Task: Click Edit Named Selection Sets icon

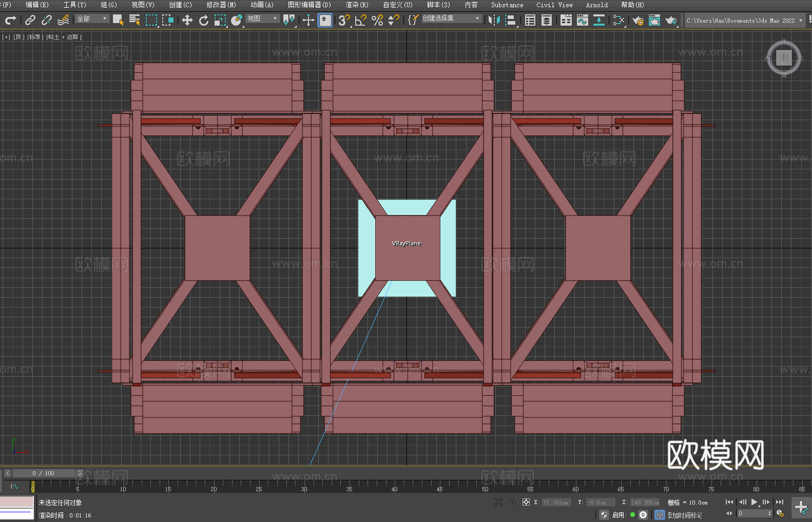Action: click(413, 20)
